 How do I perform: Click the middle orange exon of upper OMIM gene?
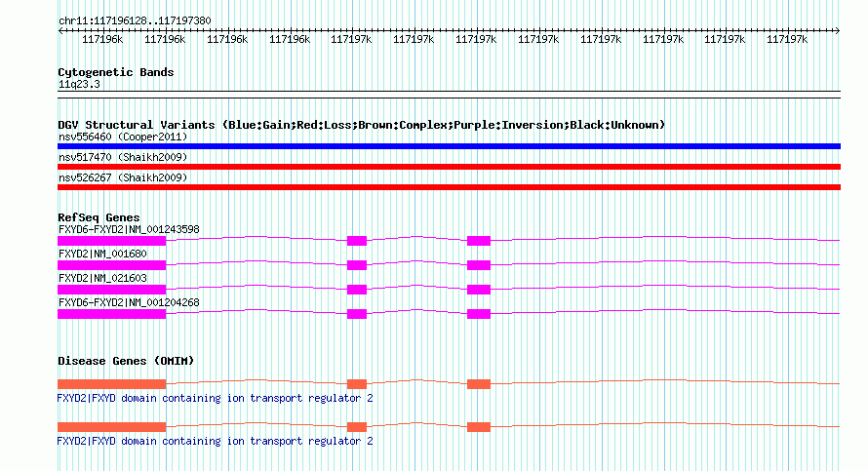point(357,384)
